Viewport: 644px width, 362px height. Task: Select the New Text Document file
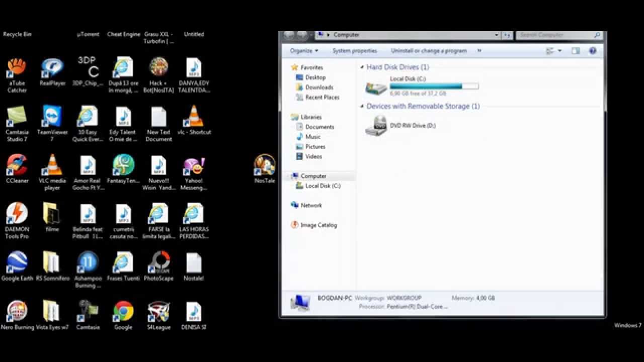coord(158,124)
